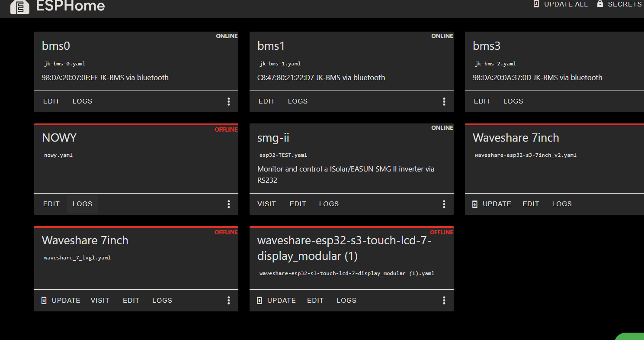Show logs for waveshare_7_lvgl.yaml
The image size is (644, 340).
[162, 301]
